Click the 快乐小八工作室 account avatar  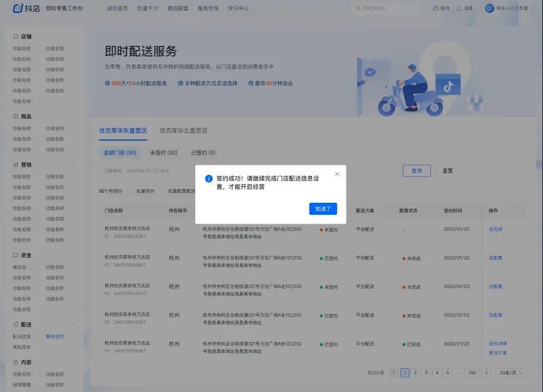pos(489,8)
